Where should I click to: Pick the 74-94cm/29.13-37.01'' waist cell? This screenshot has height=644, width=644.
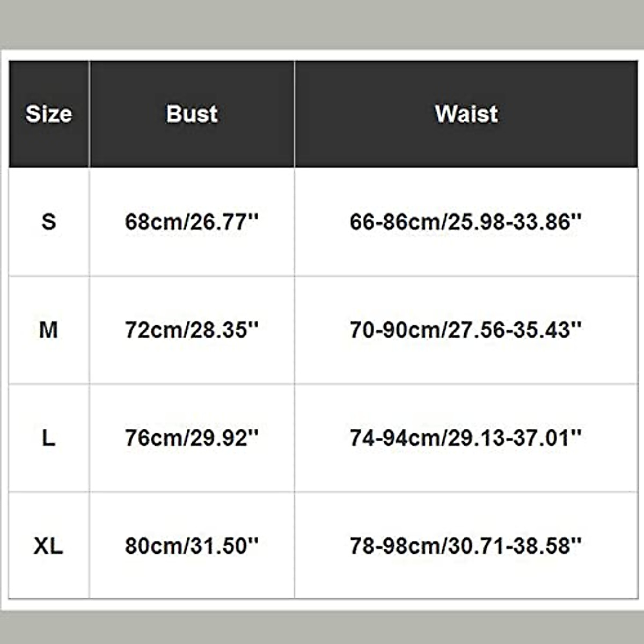pos(466,438)
